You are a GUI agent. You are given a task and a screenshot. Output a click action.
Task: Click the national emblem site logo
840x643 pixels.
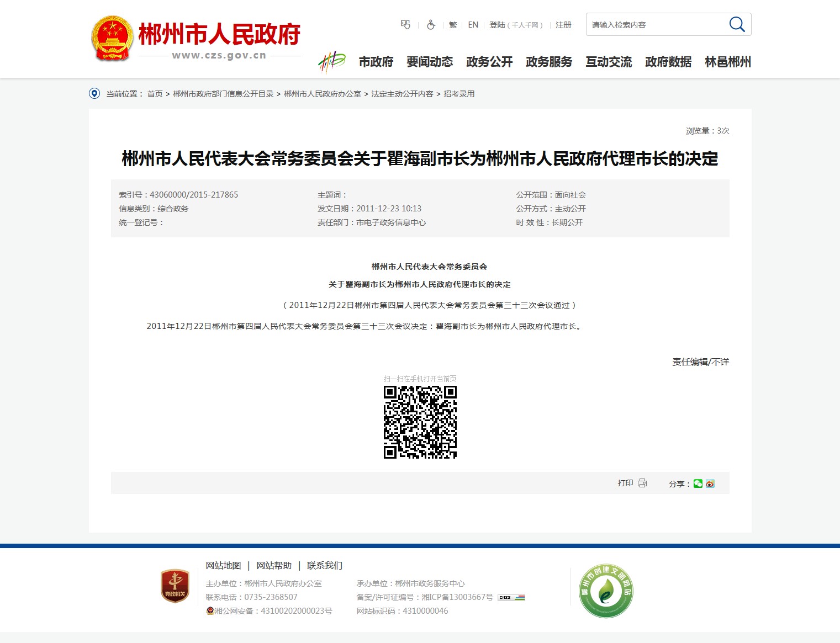[112, 38]
